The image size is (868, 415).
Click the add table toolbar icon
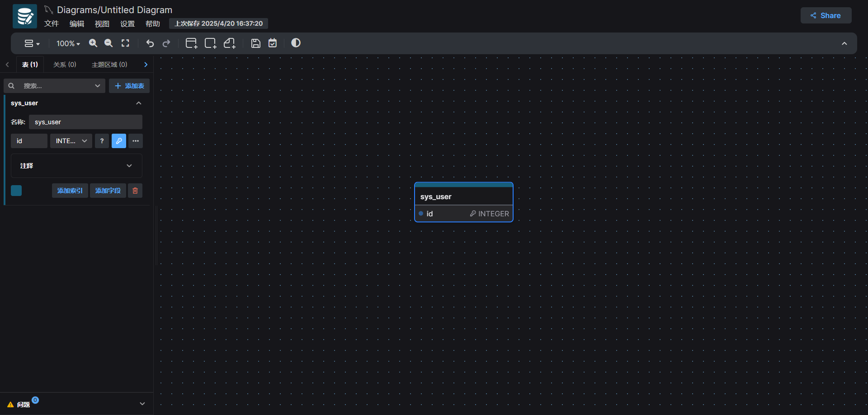pos(191,43)
